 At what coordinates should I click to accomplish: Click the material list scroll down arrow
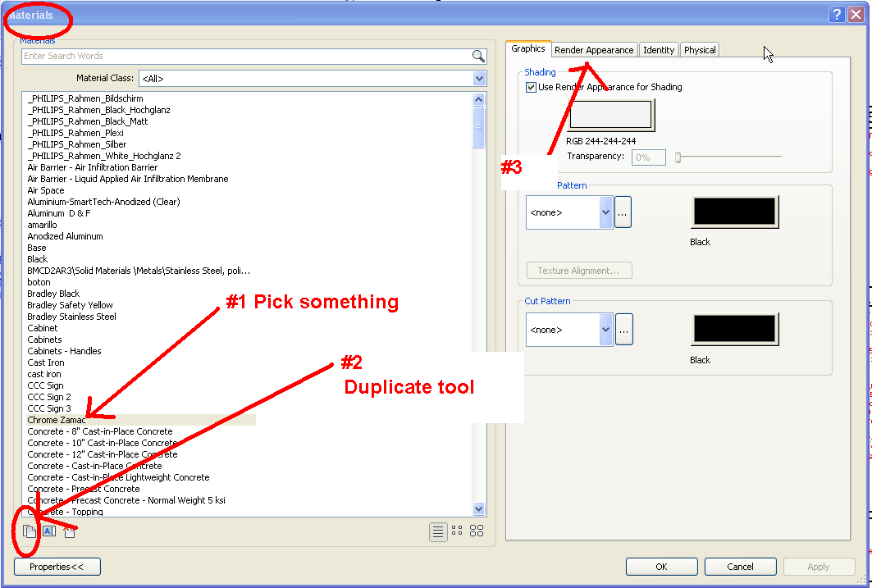point(478,508)
